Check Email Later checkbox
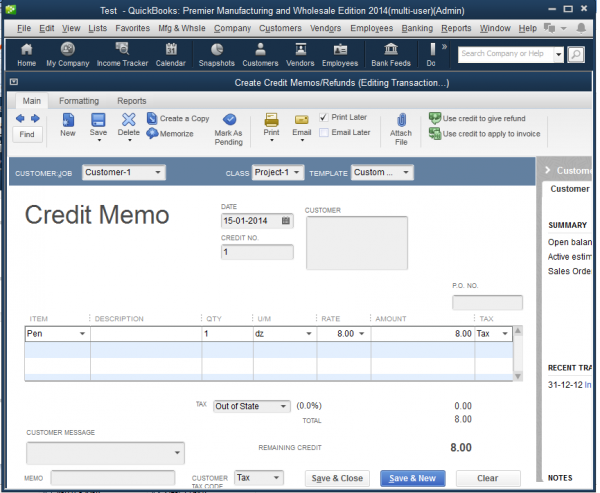 coord(324,132)
